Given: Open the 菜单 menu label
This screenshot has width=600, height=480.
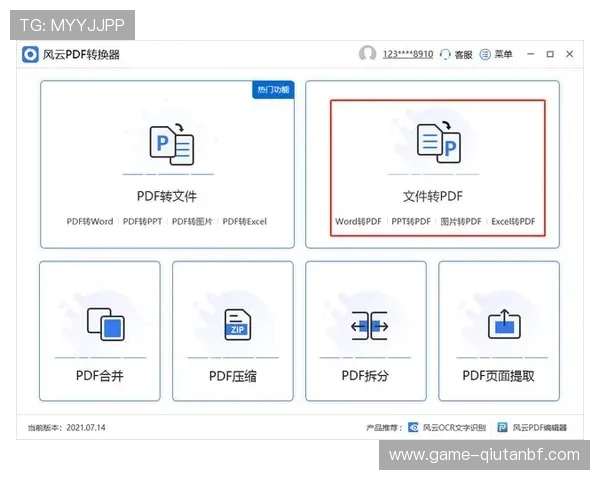Looking at the screenshot, I should pyautogui.click(x=503, y=54).
